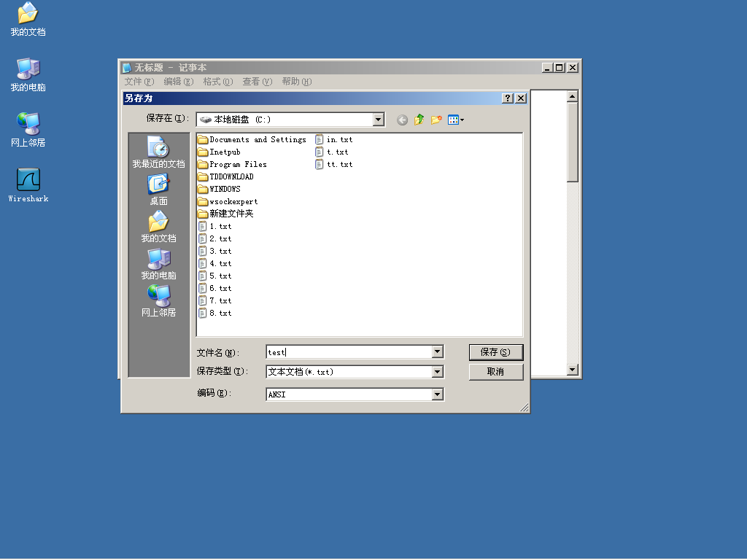The image size is (747, 560).
Task: Select 我的文档 in the dialog places bar
Action: click(158, 227)
